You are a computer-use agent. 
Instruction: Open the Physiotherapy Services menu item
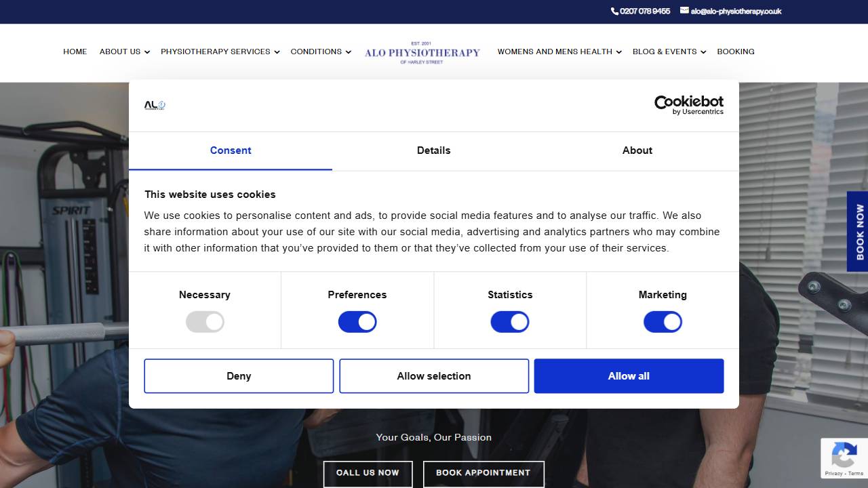coord(216,52)
